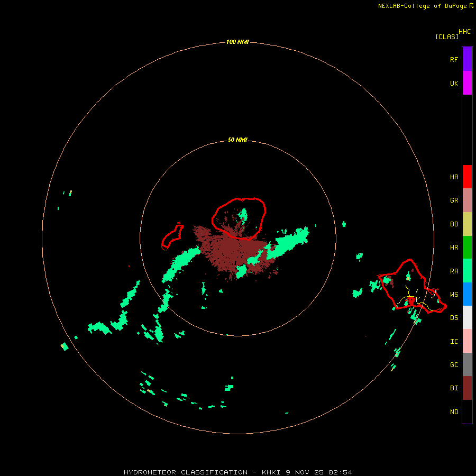Select the WS blue legend swatch
This screenshot has width=476, height=476.
(x=467, y=294)
